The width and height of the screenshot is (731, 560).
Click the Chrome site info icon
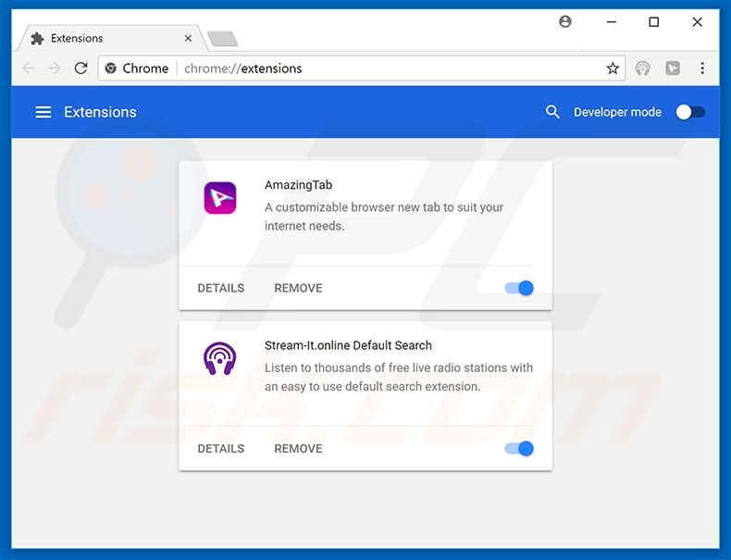[110, 68]
